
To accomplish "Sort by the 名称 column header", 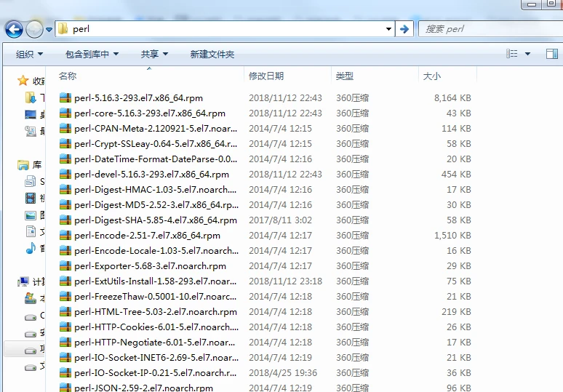I will point(68,76).
